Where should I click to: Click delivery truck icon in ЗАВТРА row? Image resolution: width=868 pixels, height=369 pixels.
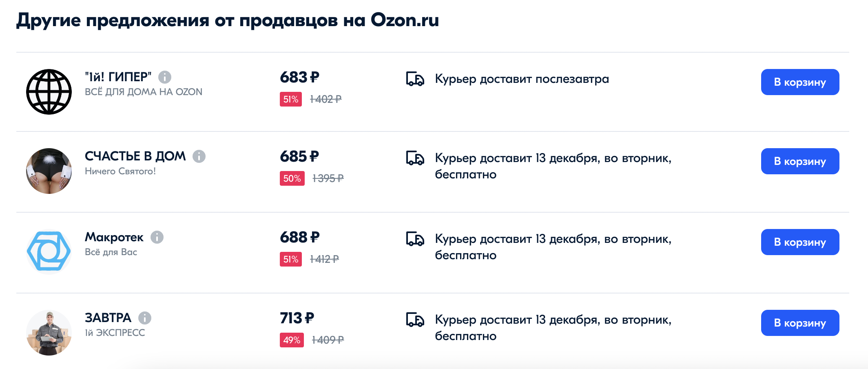pyautogui.click(x=415, y=320)
